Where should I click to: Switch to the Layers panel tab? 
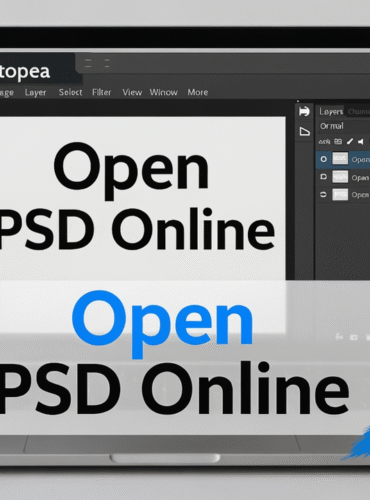(331, 111)
